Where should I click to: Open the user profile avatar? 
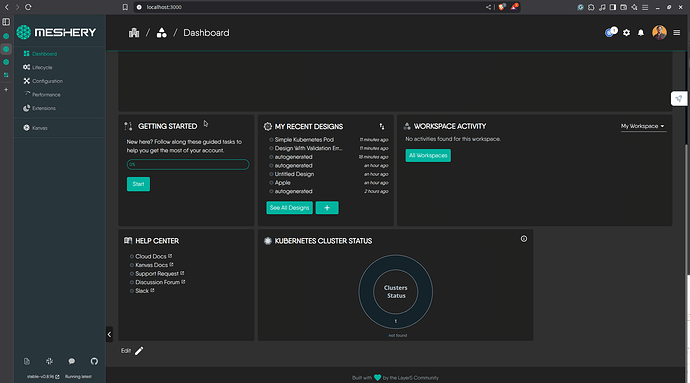659,33
